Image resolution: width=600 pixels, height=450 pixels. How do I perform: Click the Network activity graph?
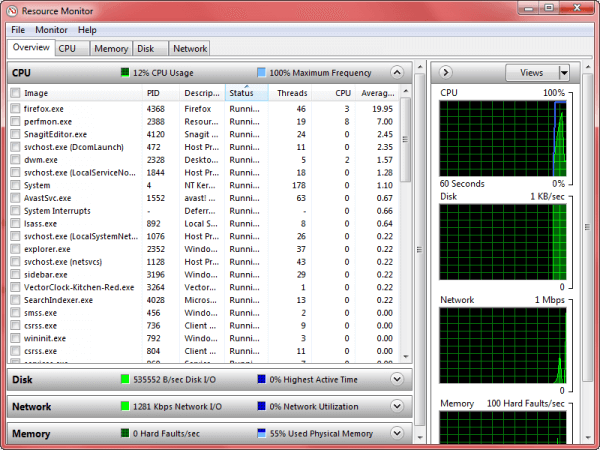(503, 346)
